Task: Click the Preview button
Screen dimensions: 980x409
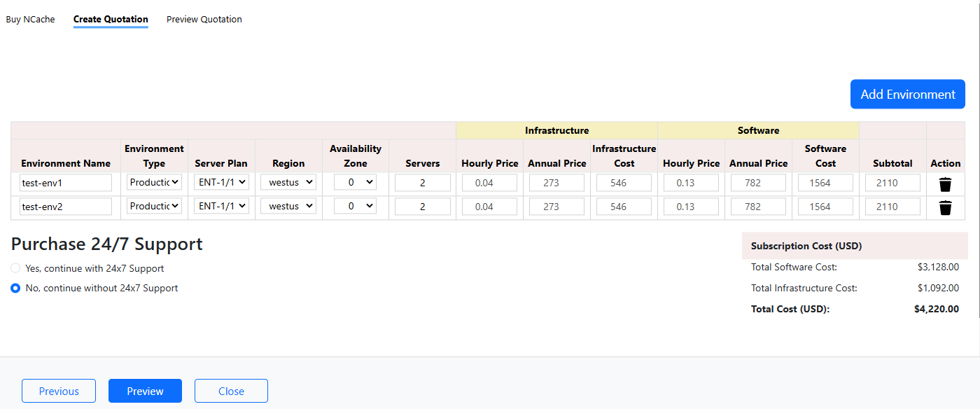Action: pyautogui.click(x=145, y=391)
